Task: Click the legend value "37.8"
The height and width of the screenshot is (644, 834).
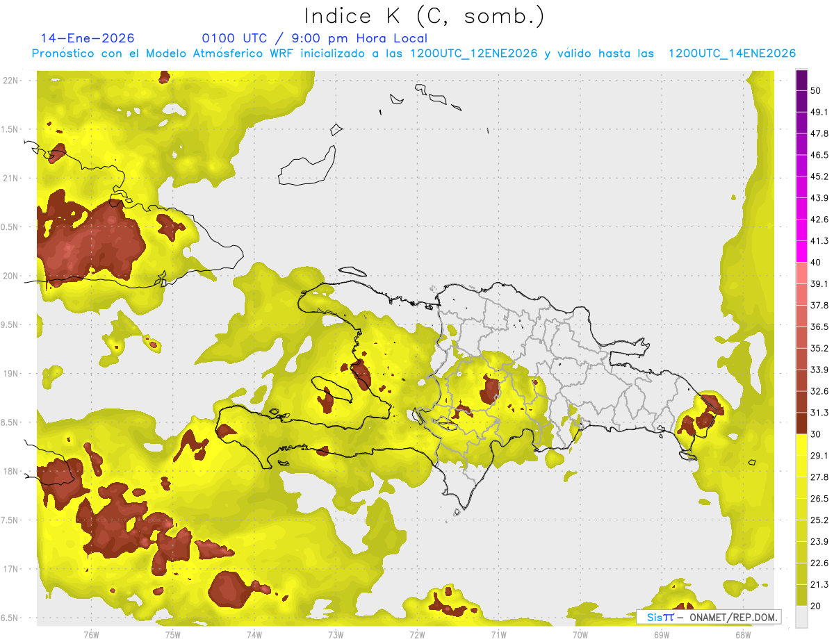Action: pyautogui.click(x=819, y=306)
